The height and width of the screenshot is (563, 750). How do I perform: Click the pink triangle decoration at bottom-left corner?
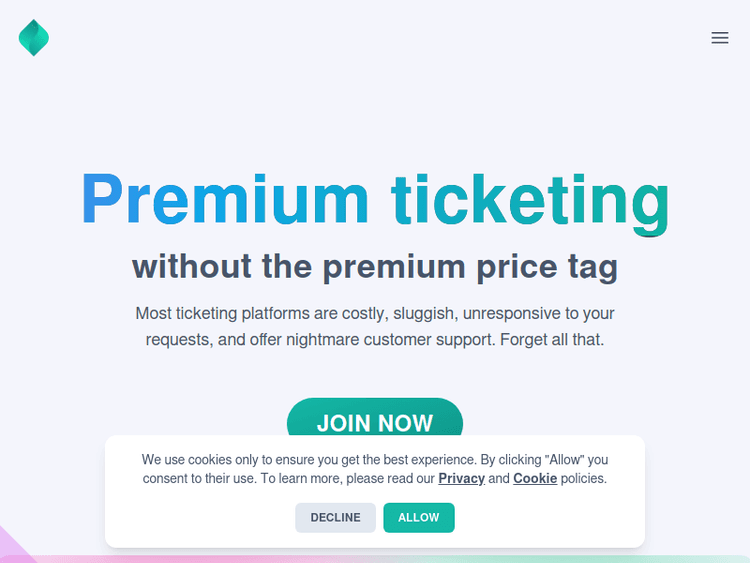[x=10, y=547]
